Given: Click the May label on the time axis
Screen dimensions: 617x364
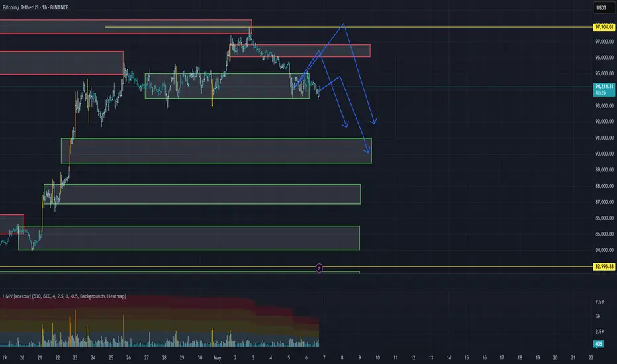Looking at the screenshot, I should pyautogui.click(x=218, y=357).
